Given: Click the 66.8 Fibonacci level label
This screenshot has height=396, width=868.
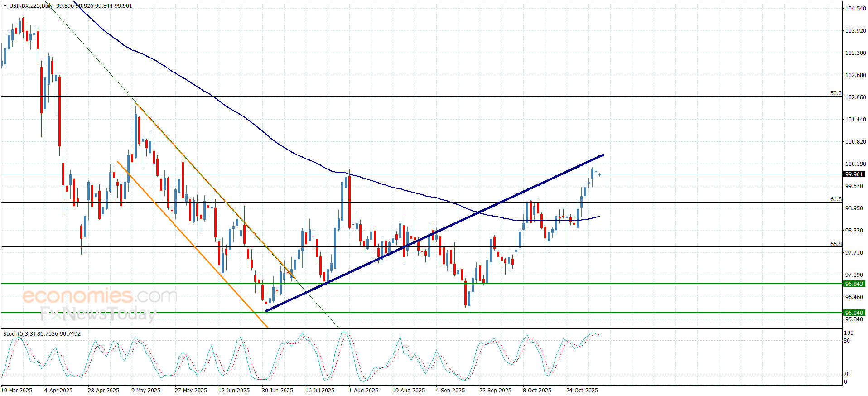Looking at the screenshot, I should point(835,244).
